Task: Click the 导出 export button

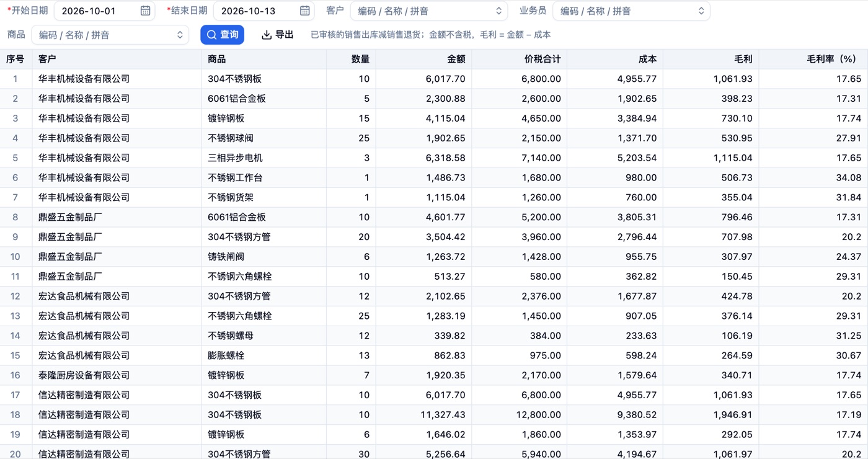Action: tap(278, 35)
